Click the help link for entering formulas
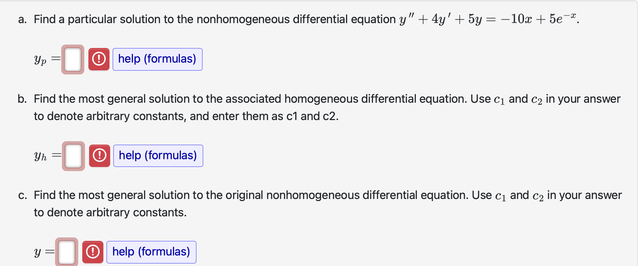 [x=157, y=59]
